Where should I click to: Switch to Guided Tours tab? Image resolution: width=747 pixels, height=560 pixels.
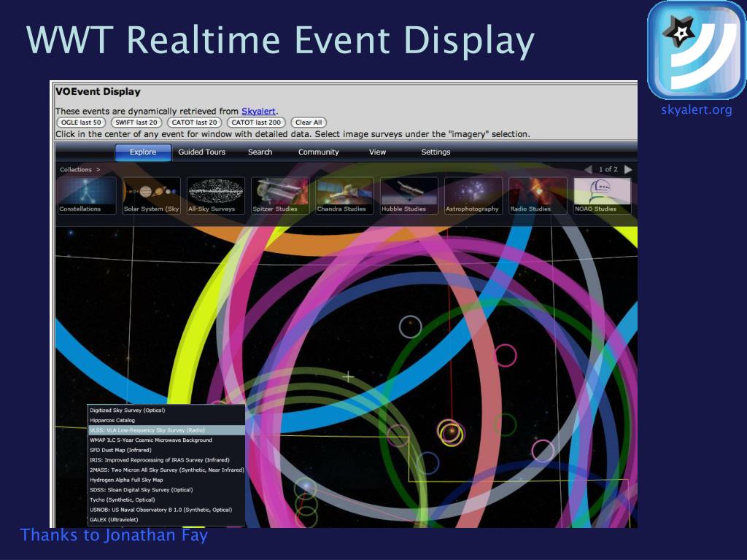click(201, 152)
